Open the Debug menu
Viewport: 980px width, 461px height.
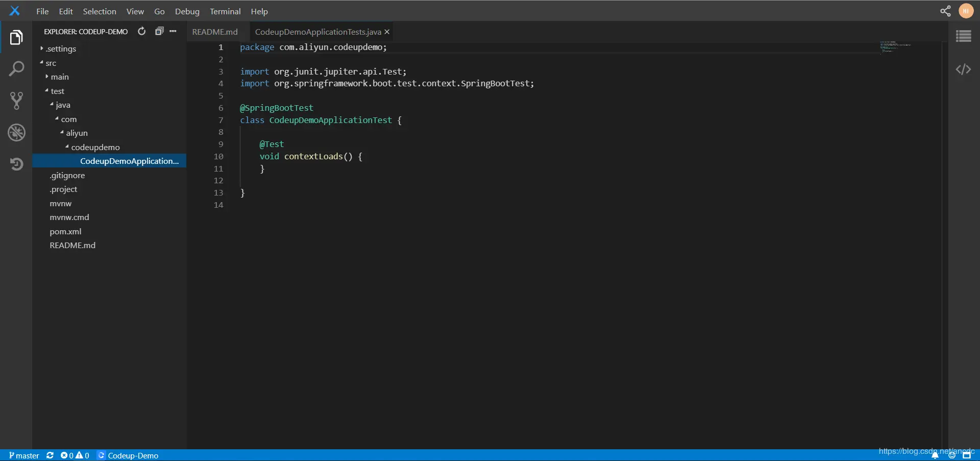(x=187, y=11)
